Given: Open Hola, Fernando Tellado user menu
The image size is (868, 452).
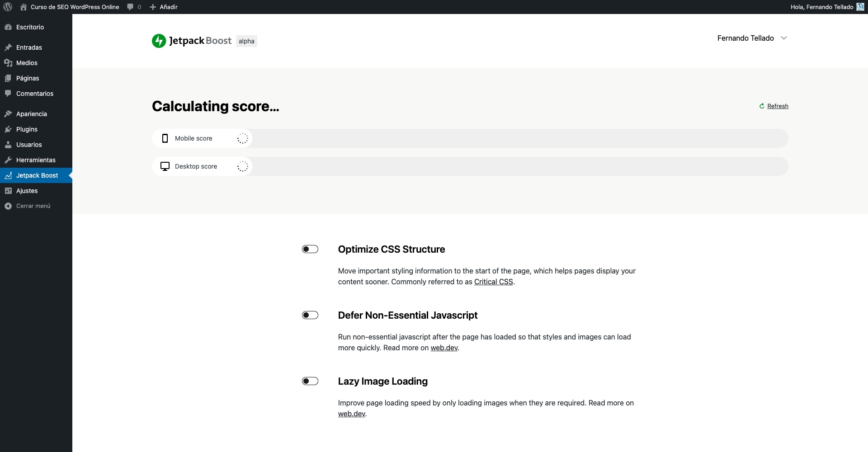Looking at the screenshot, I should point(827,7).
